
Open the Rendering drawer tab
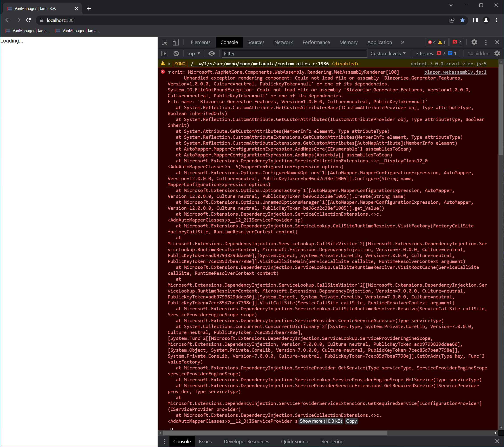(x=332, y=441)
